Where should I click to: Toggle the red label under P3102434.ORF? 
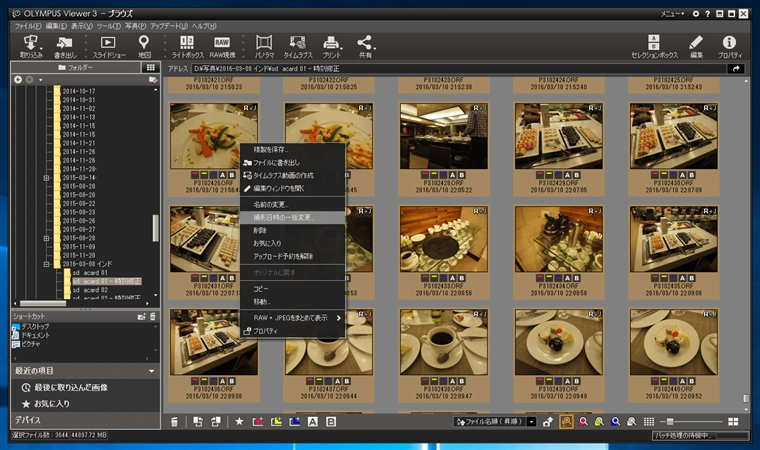pos(540,278)
